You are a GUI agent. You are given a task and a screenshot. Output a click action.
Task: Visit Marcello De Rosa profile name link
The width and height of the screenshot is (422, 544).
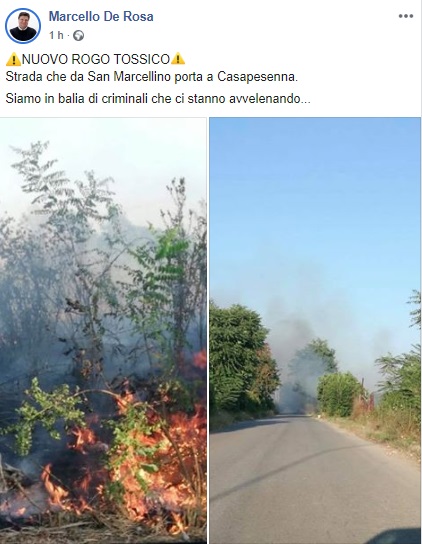tap(101, 16)
